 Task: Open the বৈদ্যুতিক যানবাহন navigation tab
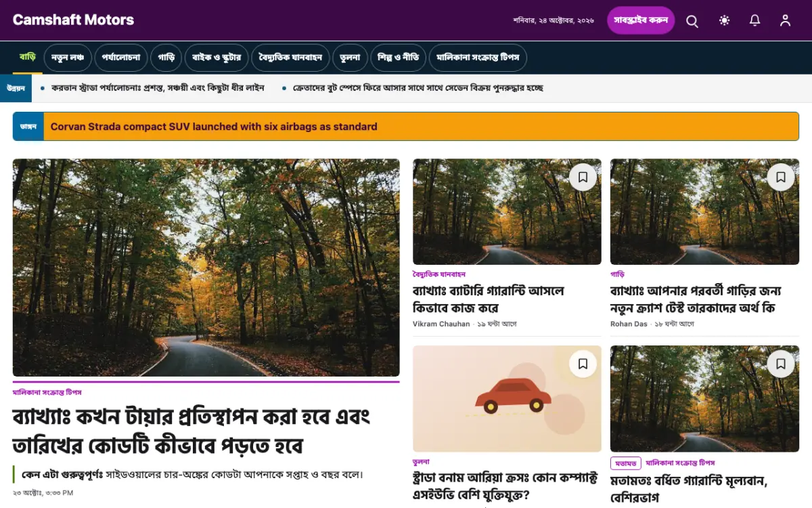[x=290, y=58]
